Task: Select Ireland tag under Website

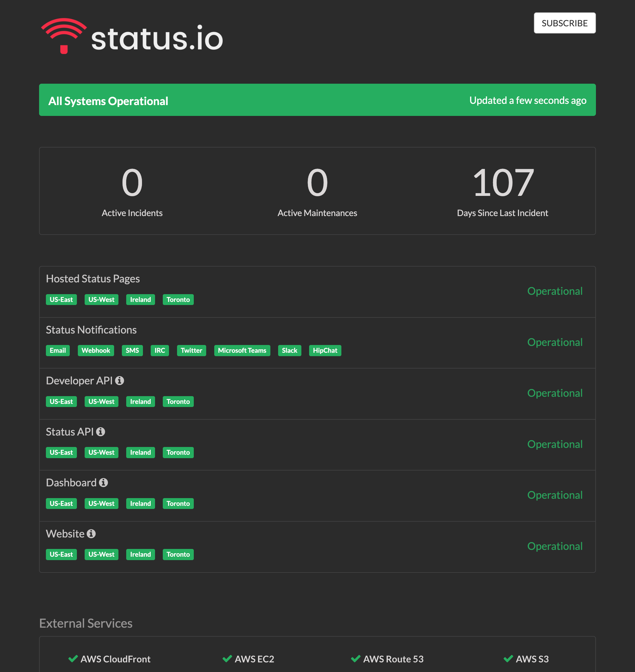Action: point(140,554)
